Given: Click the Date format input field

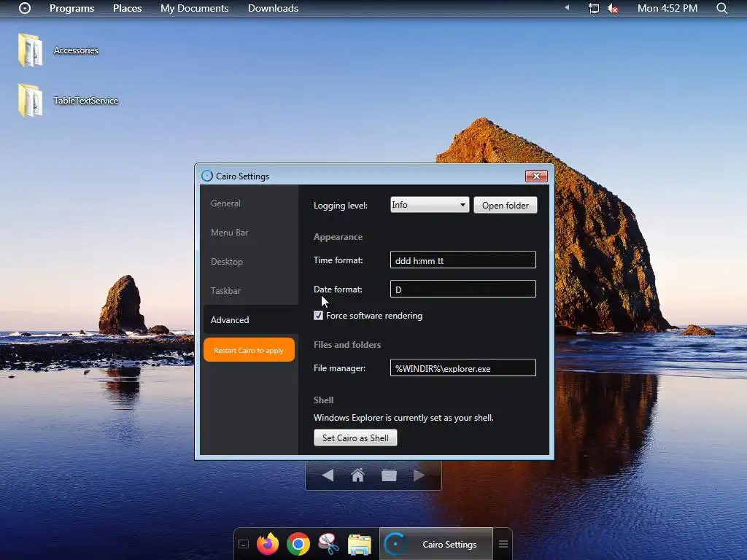Looking at the screenshot, I should [462, 289].
